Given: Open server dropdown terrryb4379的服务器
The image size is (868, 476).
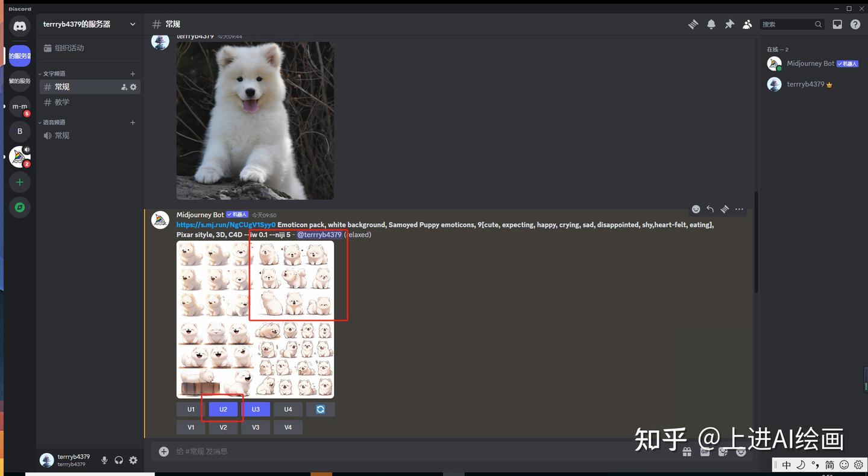Looking at the screenshot, I should [90, 24].
